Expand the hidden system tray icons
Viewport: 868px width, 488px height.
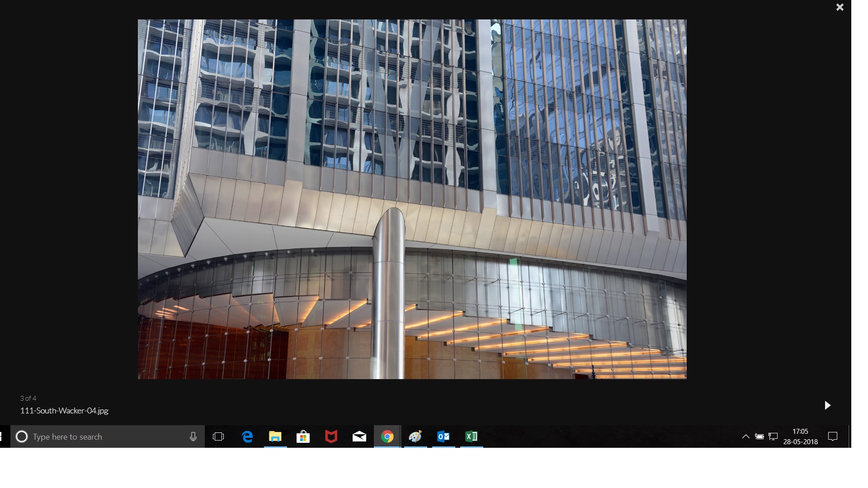click(746, 437)
